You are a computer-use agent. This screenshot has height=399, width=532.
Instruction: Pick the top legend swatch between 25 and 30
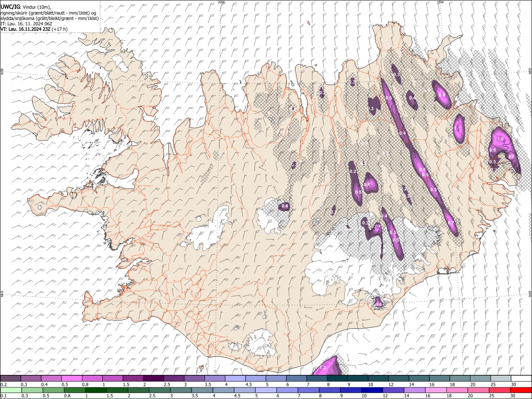pyautogui.click(x=501, y=379)
